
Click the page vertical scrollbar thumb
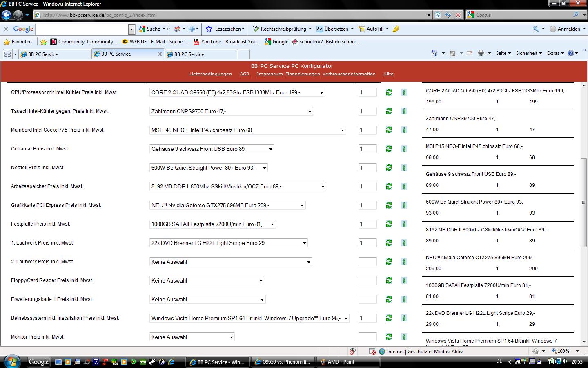tap(584, 202)
